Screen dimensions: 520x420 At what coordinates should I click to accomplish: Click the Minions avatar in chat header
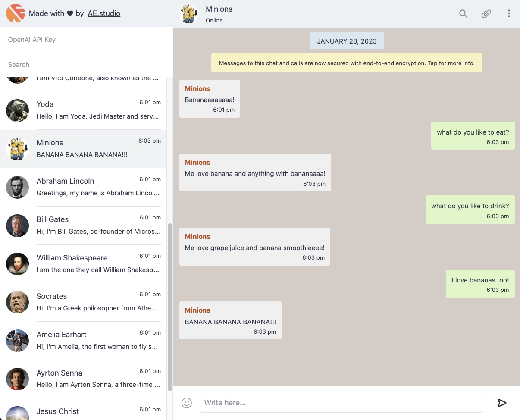pos(189,14)
